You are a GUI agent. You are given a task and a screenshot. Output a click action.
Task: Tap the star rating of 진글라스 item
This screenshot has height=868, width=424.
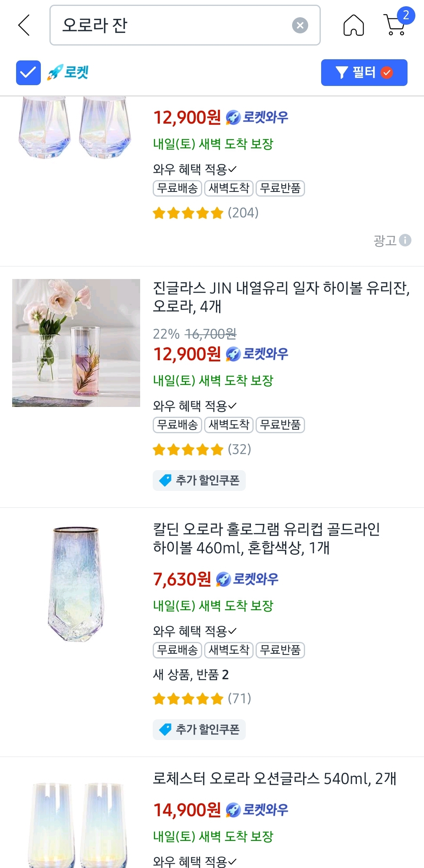point(188,450)
